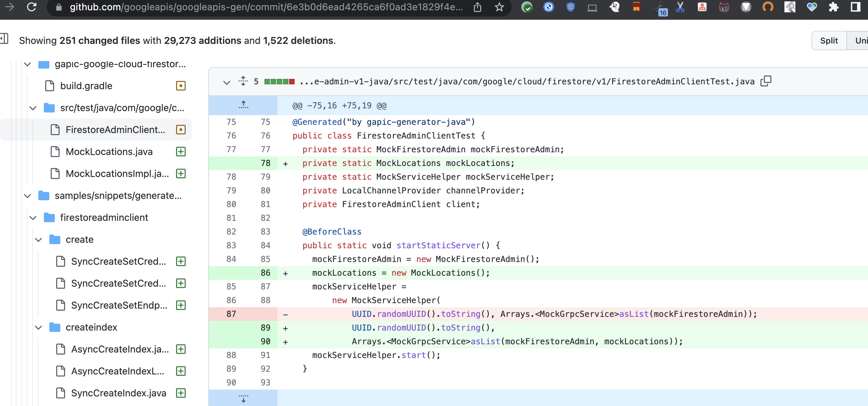Select build.gradle in the file tree
The width and height of the screenshot is (868, 406).
tap(86, 86)
